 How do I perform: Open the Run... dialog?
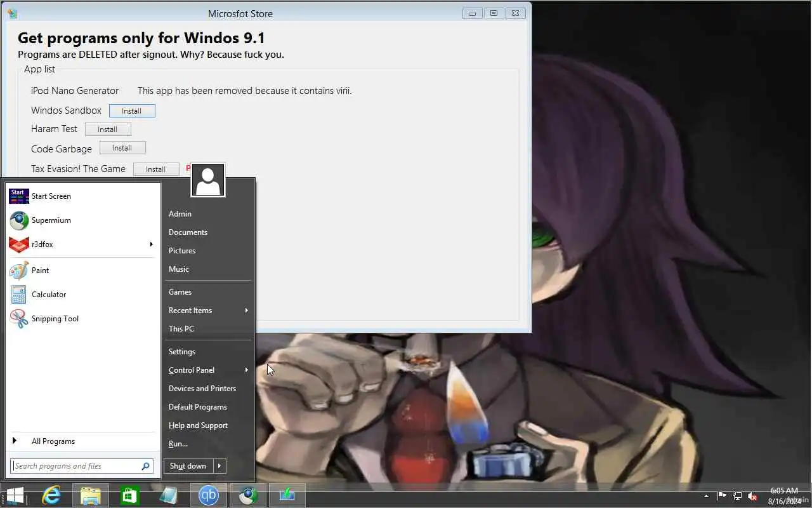point(178,444)
